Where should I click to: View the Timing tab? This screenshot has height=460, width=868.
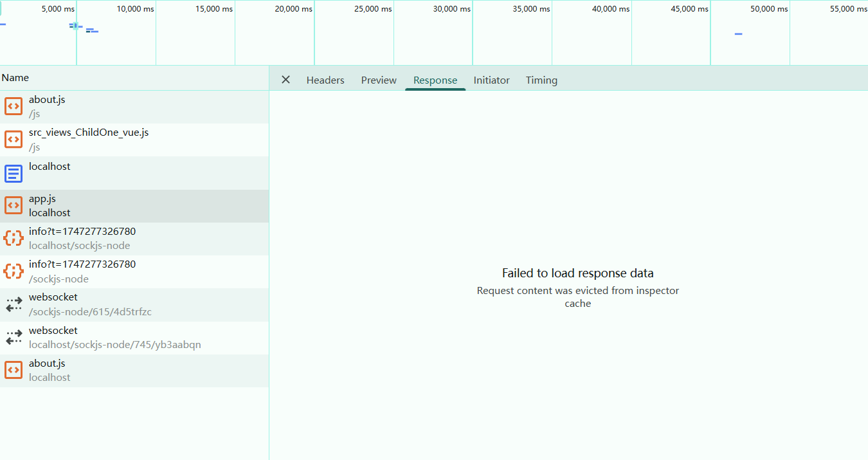tap(541, 80)
